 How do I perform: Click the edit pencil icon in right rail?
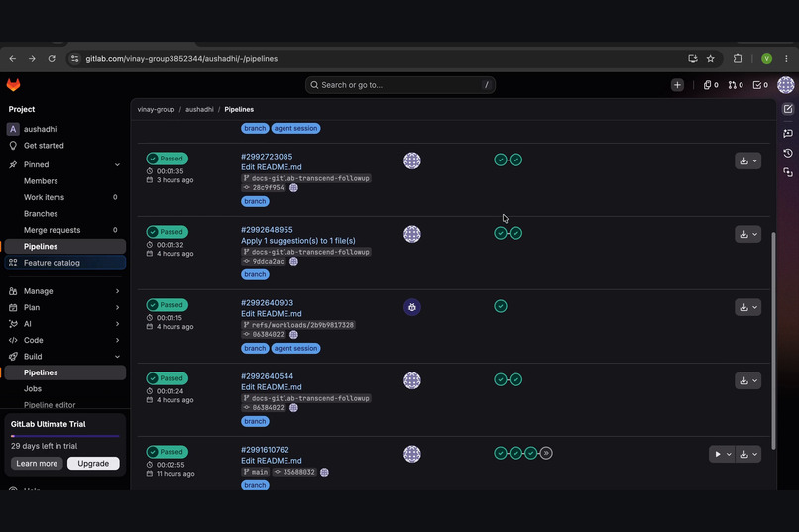[x=788, y=109]
